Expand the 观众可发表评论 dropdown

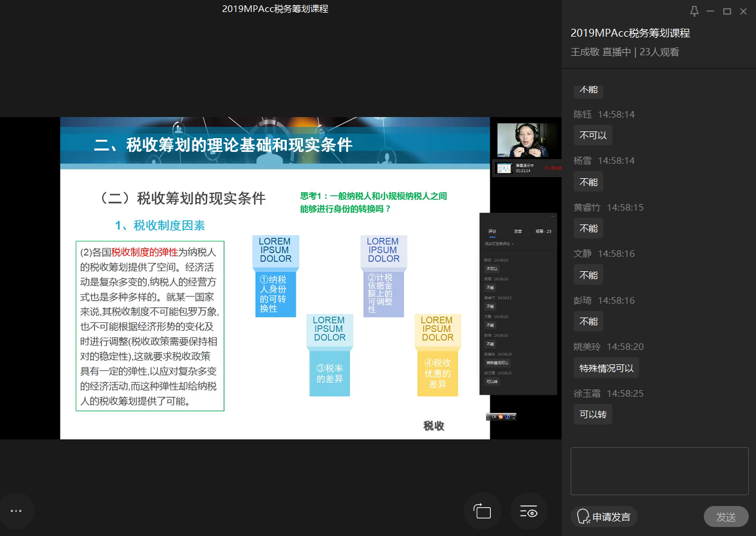pyautogui.click(x=499, y=244)
